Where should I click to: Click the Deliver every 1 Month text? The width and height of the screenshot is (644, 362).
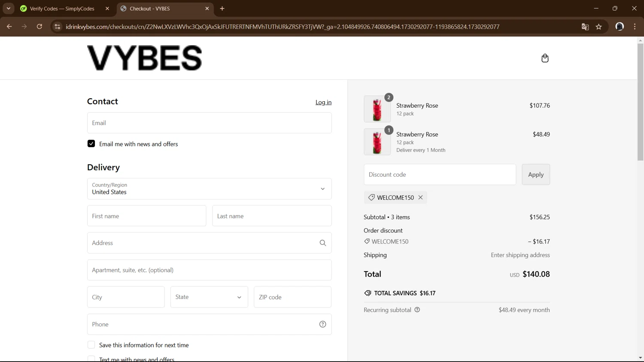(421, 150)
